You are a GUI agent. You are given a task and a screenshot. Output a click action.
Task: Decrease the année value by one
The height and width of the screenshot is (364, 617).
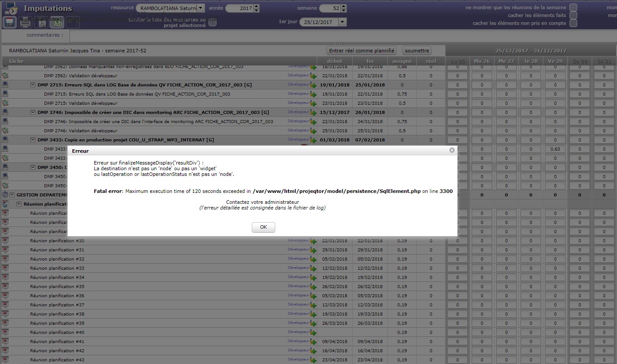[x=256, y=10]
